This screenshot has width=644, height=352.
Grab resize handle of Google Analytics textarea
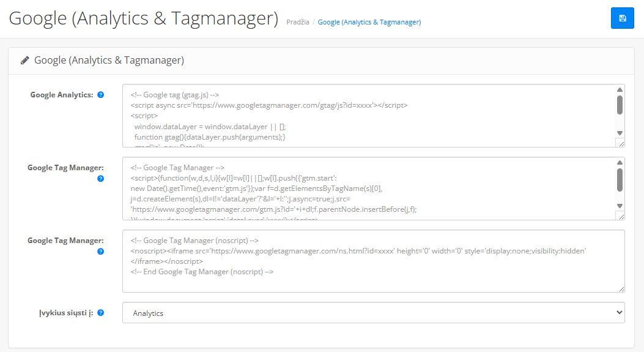coord(621,143)
